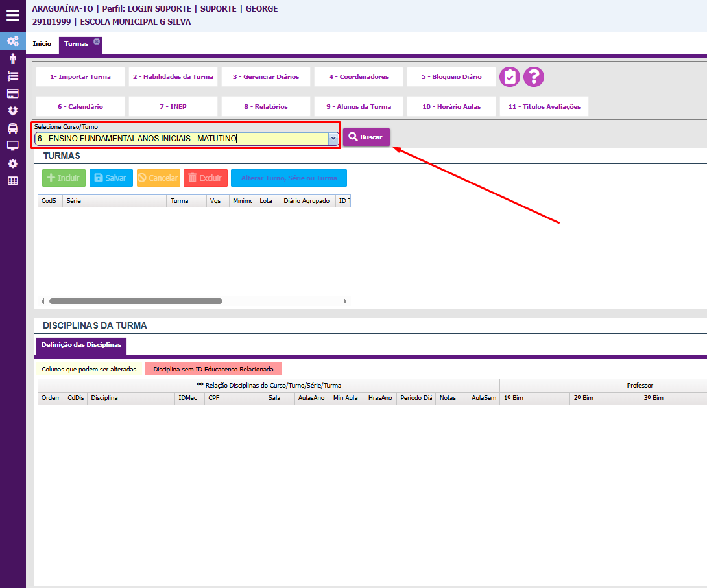Viewport: 707px width, 588px height.
Task: Click the credit card icon in the sidebar
Action: click(x=12, y=93)
